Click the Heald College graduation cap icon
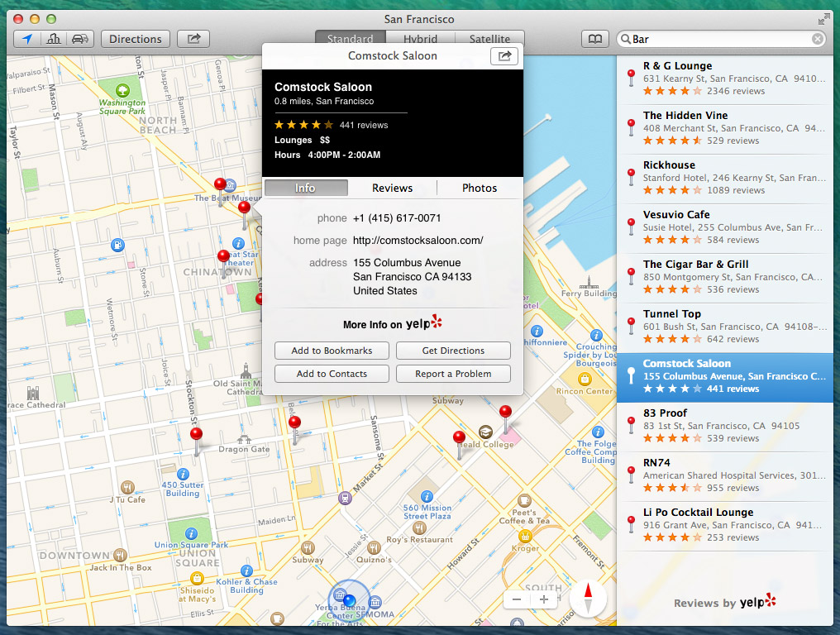840x635 pixels. 485,432
